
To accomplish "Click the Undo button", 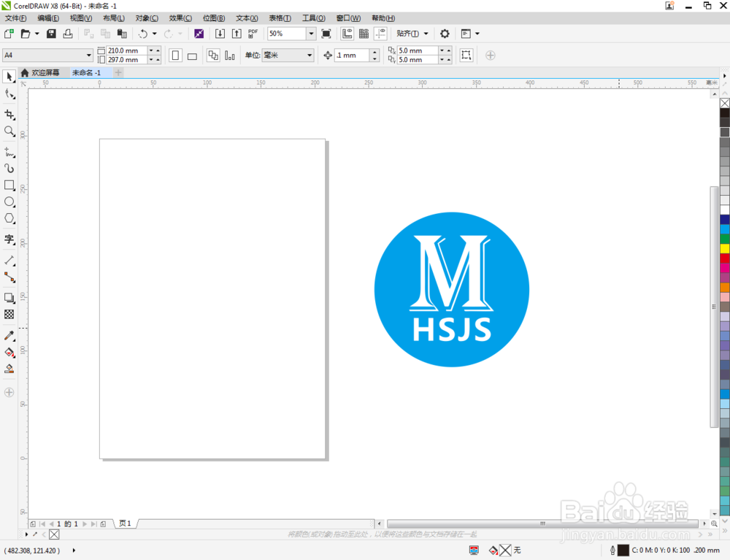I will 143,34.
